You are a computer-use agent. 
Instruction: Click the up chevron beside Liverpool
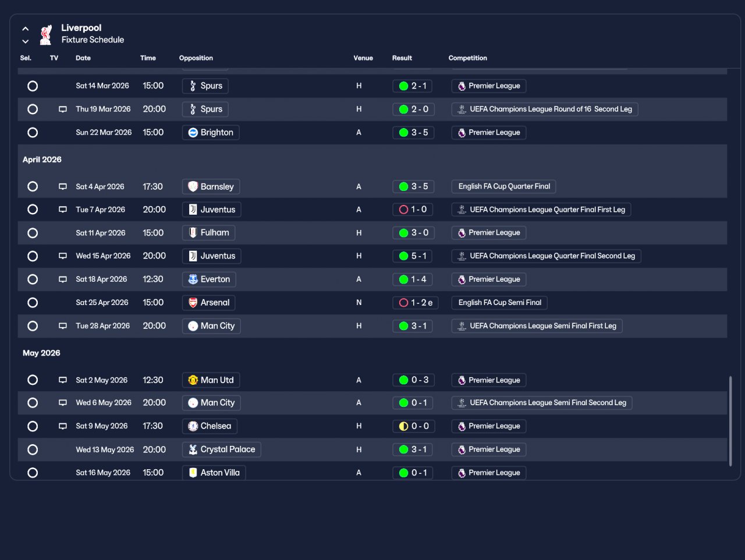pos(26,29)
